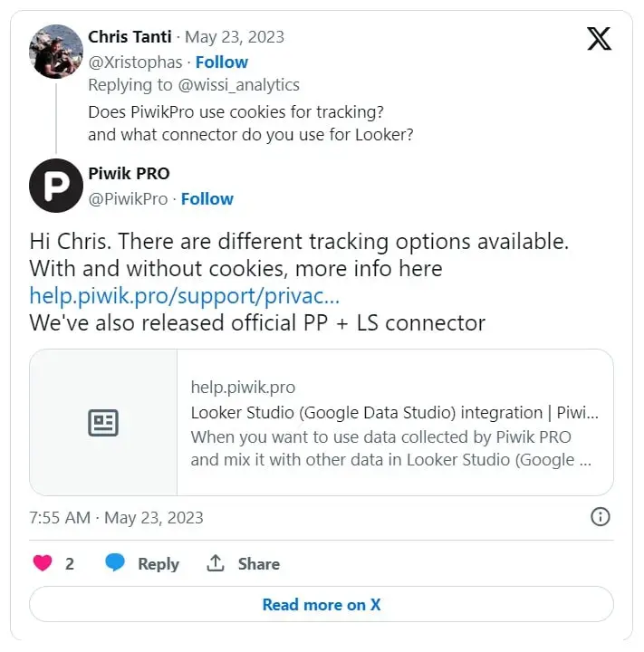This screenshot has width=644, height=652.
Task: Click the share upload icon
Action: [216, 563]
